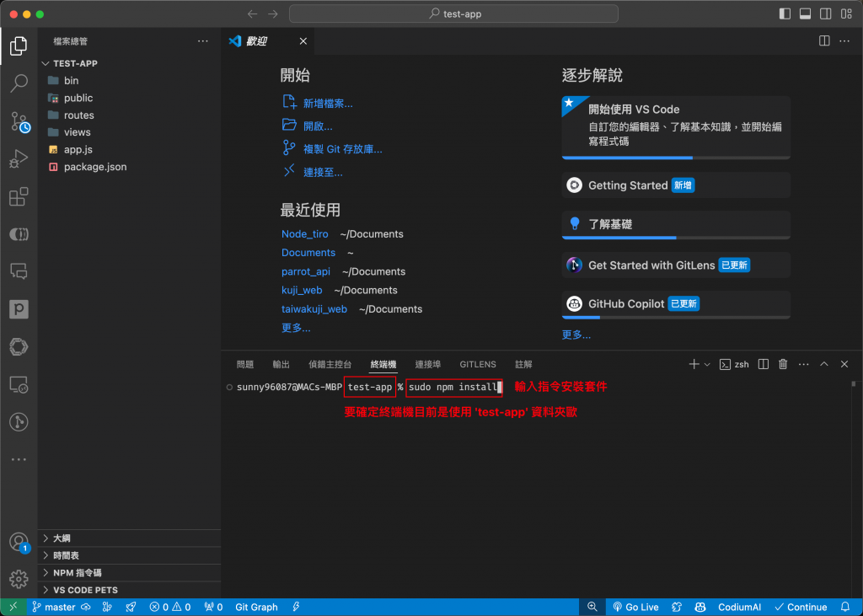Open the Search view icon
This screenshot has width=863, height=616.
pos(19,83)
